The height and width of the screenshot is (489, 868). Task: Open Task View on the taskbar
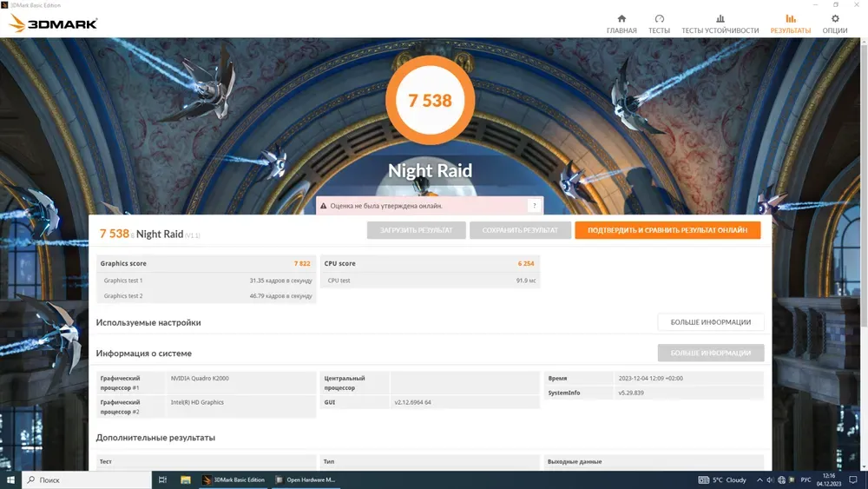[x=162, y=479]
